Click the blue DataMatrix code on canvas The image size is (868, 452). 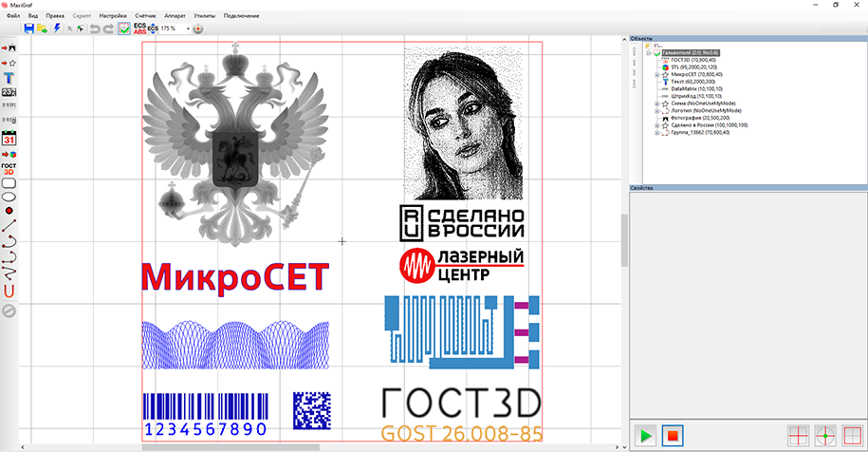point(312,410)
